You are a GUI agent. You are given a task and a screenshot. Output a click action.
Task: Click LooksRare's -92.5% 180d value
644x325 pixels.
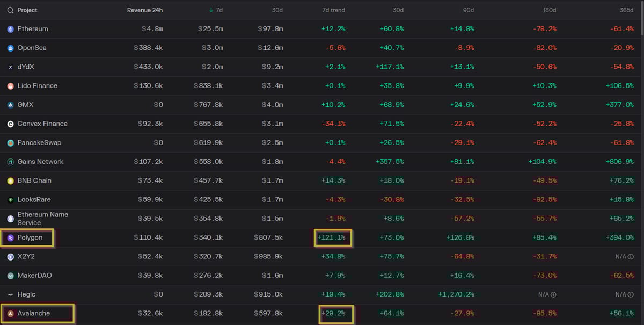click(x=544, y=200)
